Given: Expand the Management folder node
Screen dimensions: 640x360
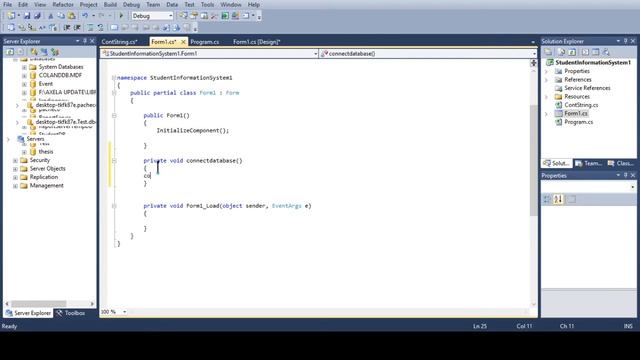Looking at the screenshot, I should [x=15, y=186].
